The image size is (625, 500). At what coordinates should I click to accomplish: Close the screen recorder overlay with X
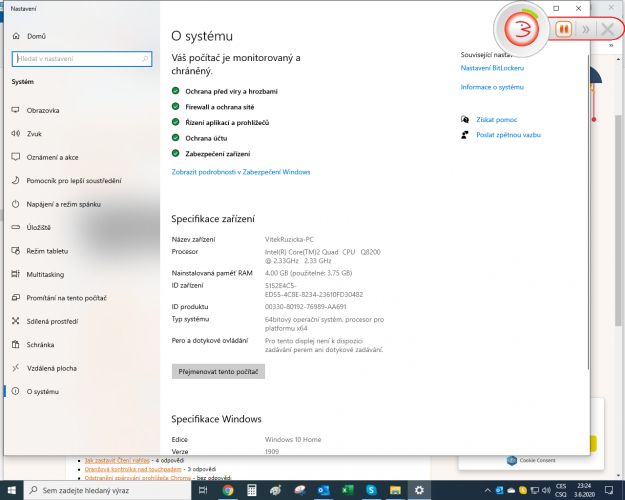(x=607, y=29)
